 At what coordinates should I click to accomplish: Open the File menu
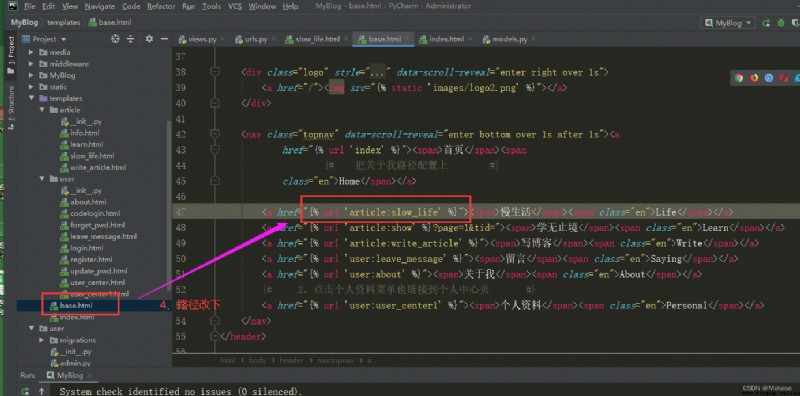[x=30, y=7]
